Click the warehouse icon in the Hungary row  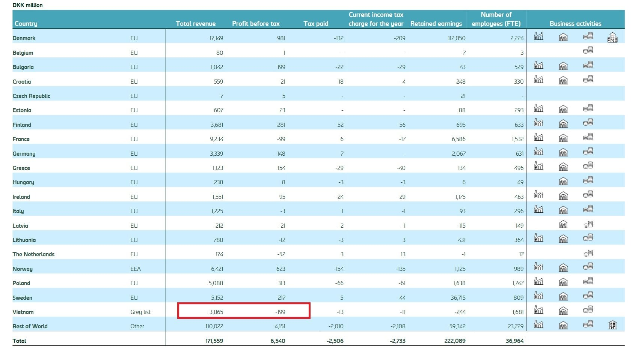coord(563,182)
